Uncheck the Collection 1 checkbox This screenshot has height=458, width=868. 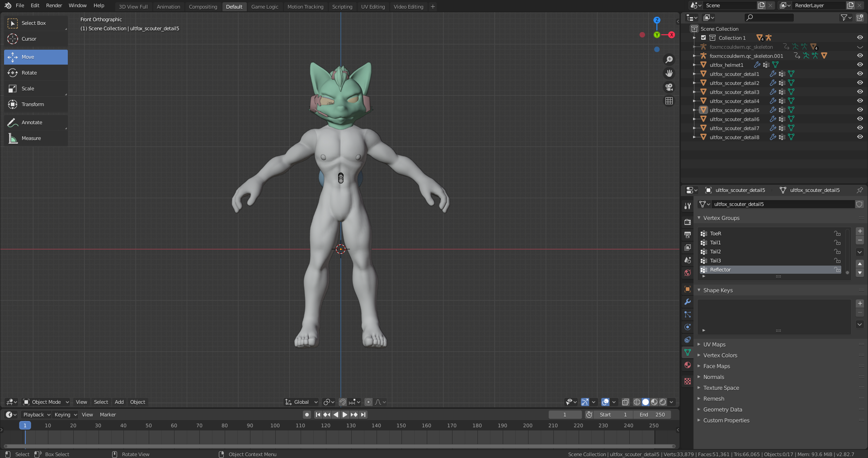point(703,38)
